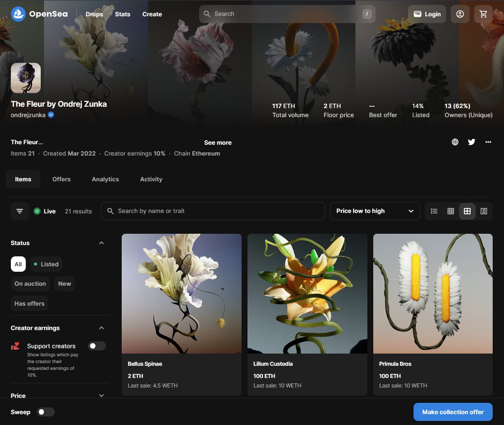504x425 pixels.
Task: Click the magnifier icon in top search bar
Action: (207, 14)
